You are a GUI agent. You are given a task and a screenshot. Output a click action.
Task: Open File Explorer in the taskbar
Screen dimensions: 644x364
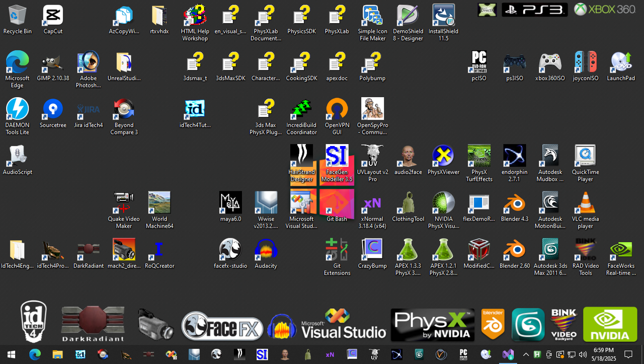(57, 354)
